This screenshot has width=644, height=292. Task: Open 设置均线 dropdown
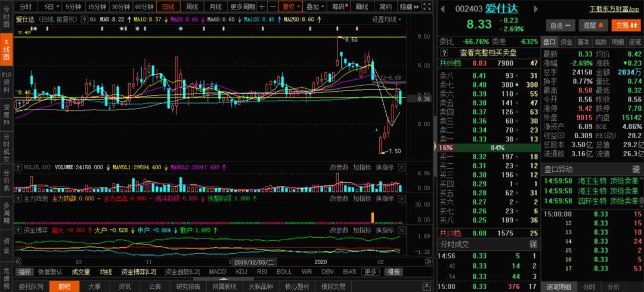(387, 19)
